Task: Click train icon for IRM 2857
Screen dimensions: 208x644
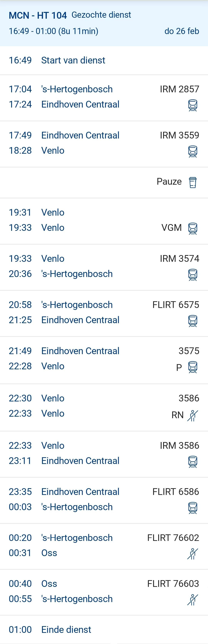Action: pyautogui.click(x=192, y=105)
